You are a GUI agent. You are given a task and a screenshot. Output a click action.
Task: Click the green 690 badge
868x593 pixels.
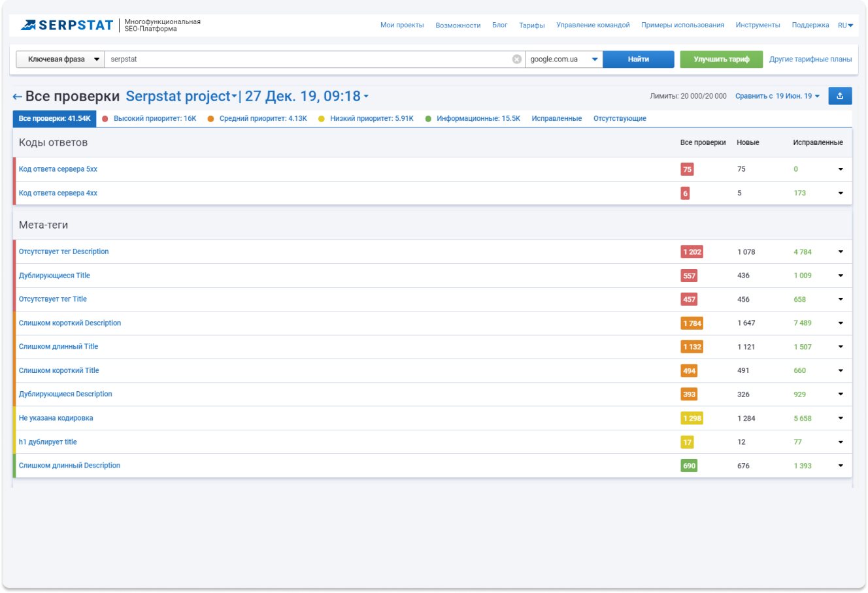[689, 466]
